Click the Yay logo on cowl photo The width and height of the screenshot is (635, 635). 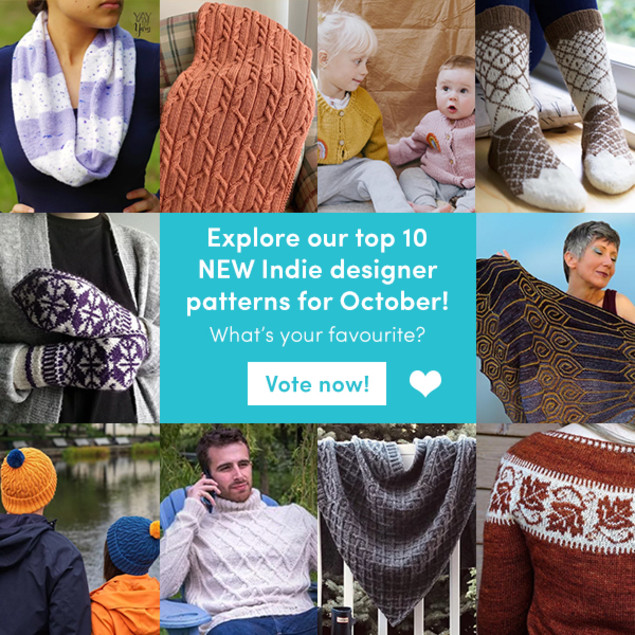[142, 23]
